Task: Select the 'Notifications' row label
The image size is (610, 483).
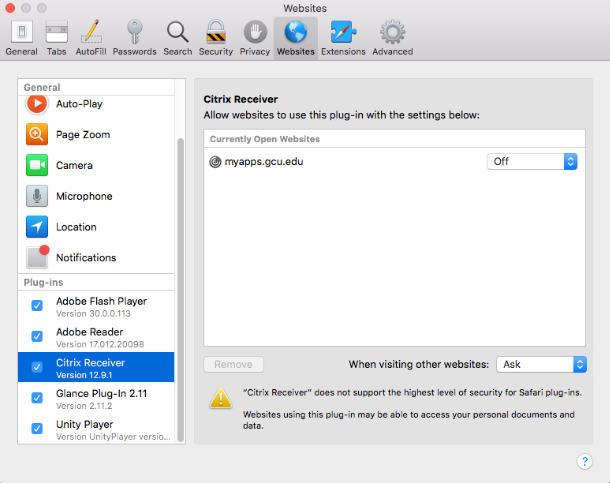Action: (x=86, y=257)
